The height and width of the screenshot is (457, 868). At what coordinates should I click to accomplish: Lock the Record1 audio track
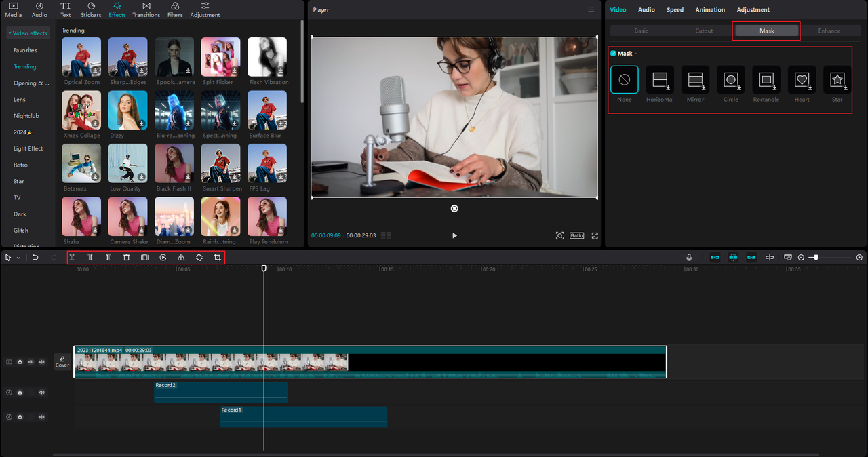[x=20, y=417]
